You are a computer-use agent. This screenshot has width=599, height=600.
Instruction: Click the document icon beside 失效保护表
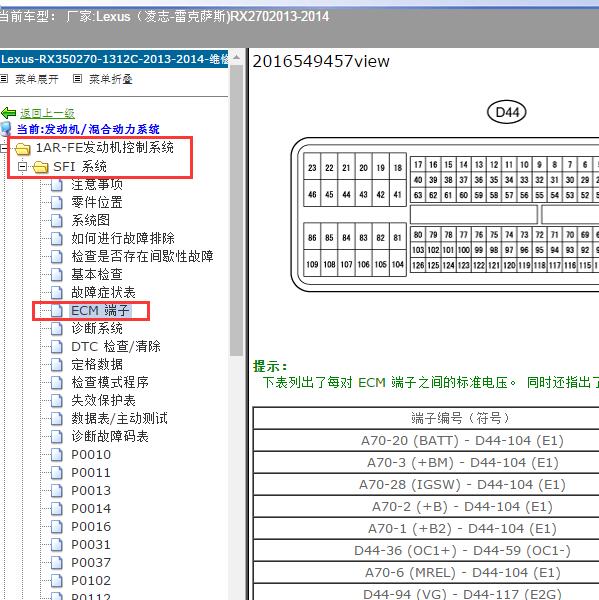57,401
